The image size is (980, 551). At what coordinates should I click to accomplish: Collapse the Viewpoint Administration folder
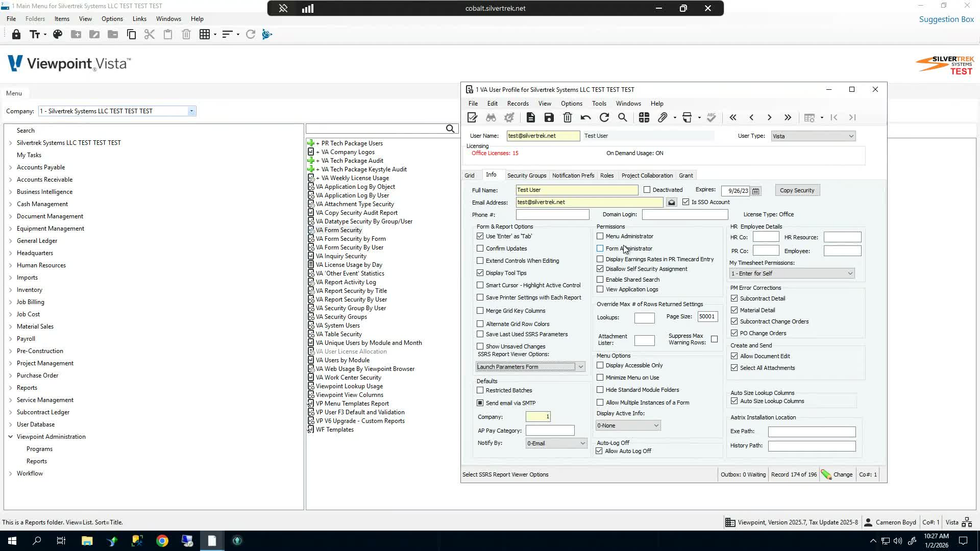pos(11,437)
